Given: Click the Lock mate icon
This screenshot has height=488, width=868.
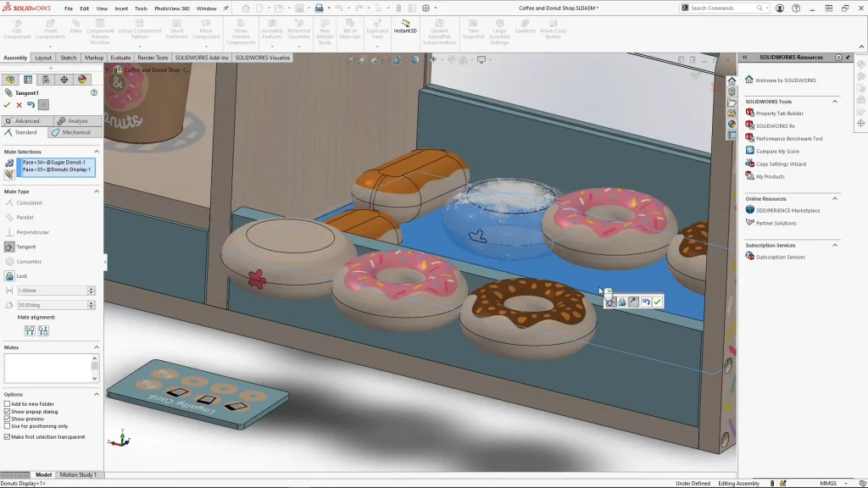Looking at the screenshot, I should tap(9, 276).
